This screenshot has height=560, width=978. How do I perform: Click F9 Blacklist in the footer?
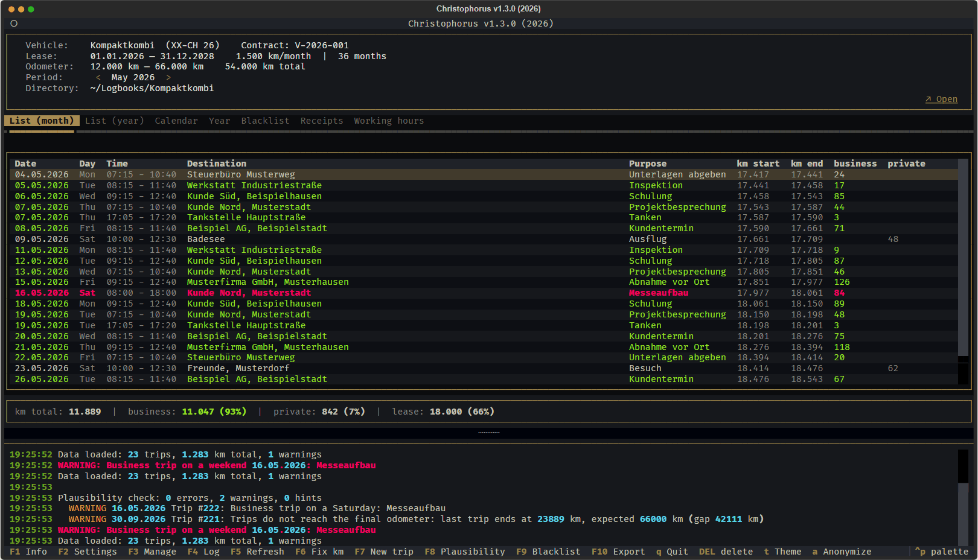[549, 552]
